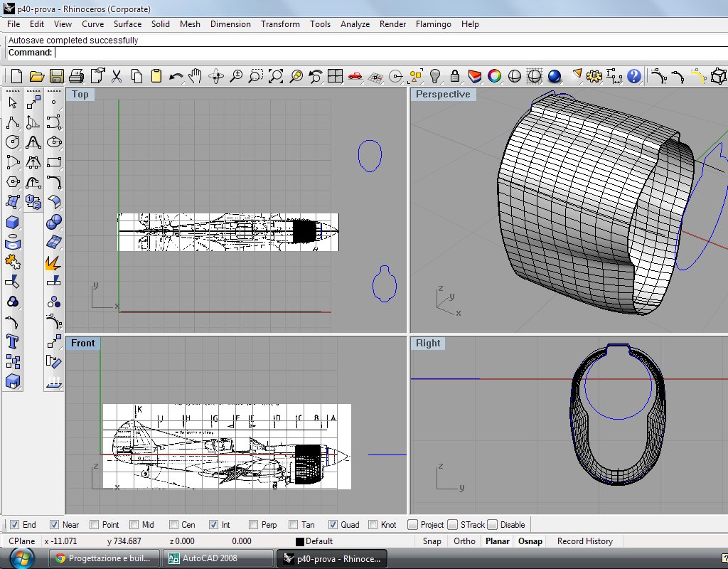
Task: Open Help with the question mark icon
Action: point(634,76)
